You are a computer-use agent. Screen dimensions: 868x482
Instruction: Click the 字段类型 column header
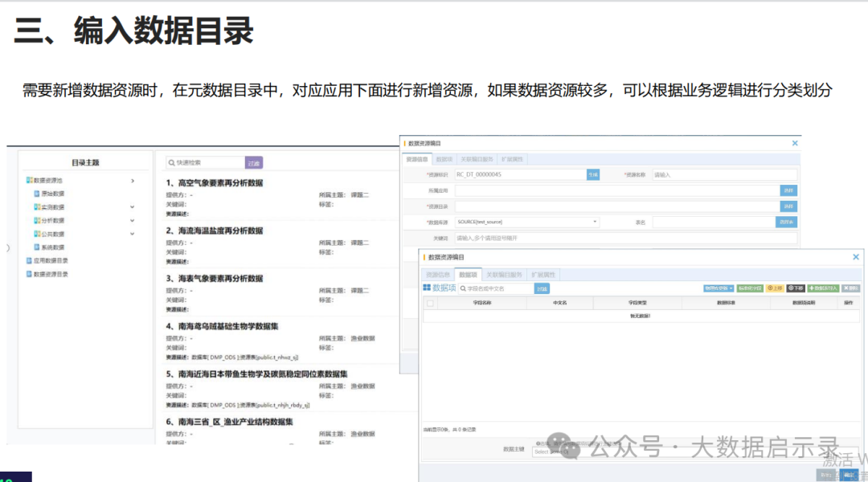(x=637, y=303)
